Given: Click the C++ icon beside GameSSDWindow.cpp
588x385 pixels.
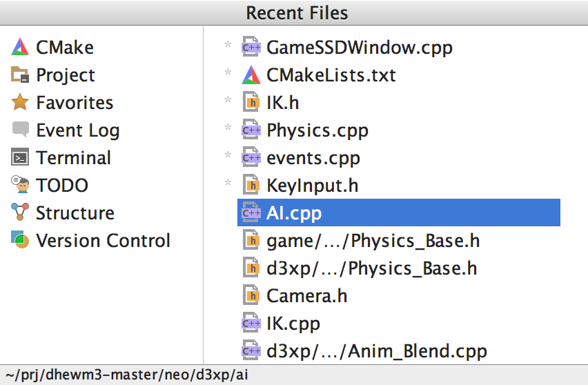Looking at the screenshot, I should pos(251,48).
